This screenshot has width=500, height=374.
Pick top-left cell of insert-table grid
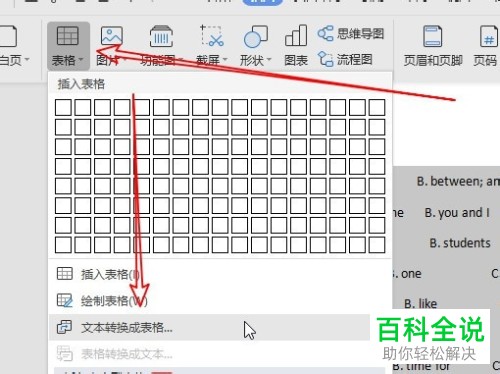coord(63,107)
